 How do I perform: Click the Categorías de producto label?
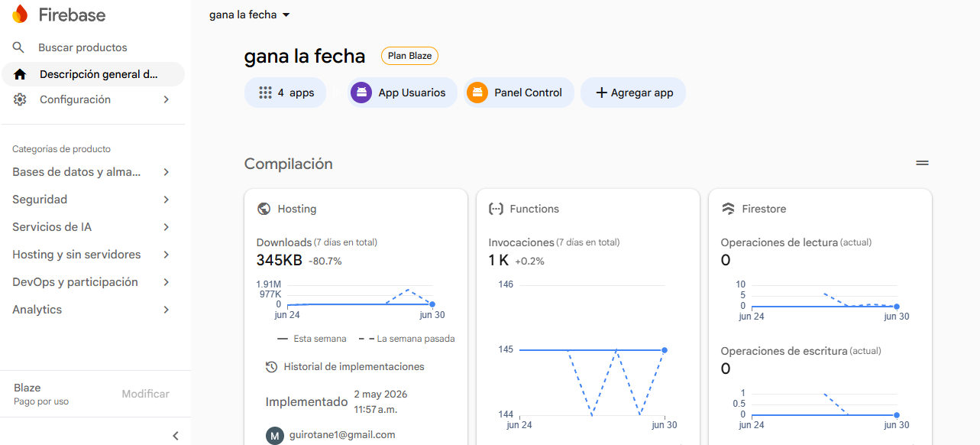(61, 149)
